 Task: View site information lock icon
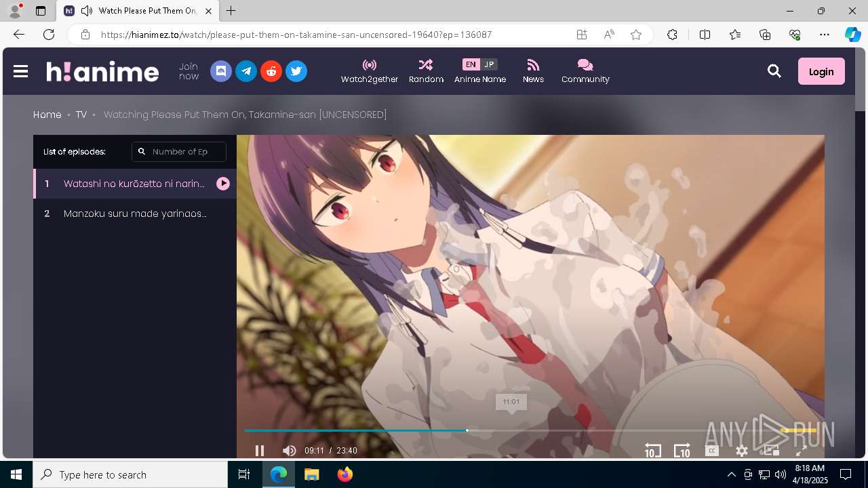point(85,35)
